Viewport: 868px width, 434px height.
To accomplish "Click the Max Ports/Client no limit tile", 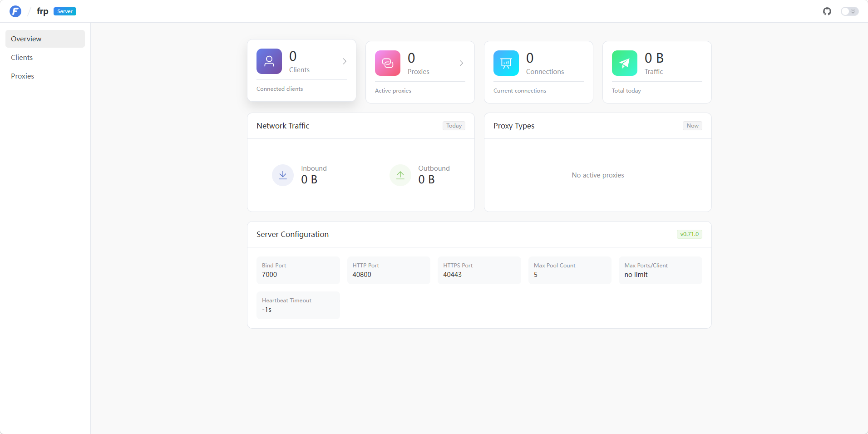I will (x=661, y=270).
